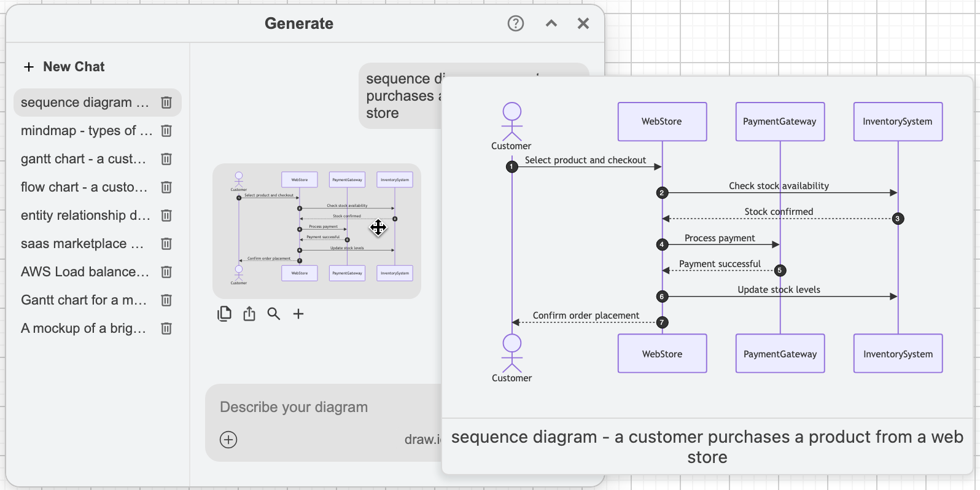
Task: Start a New Chat
Action: pyautogui.click(x=64, y=66)
